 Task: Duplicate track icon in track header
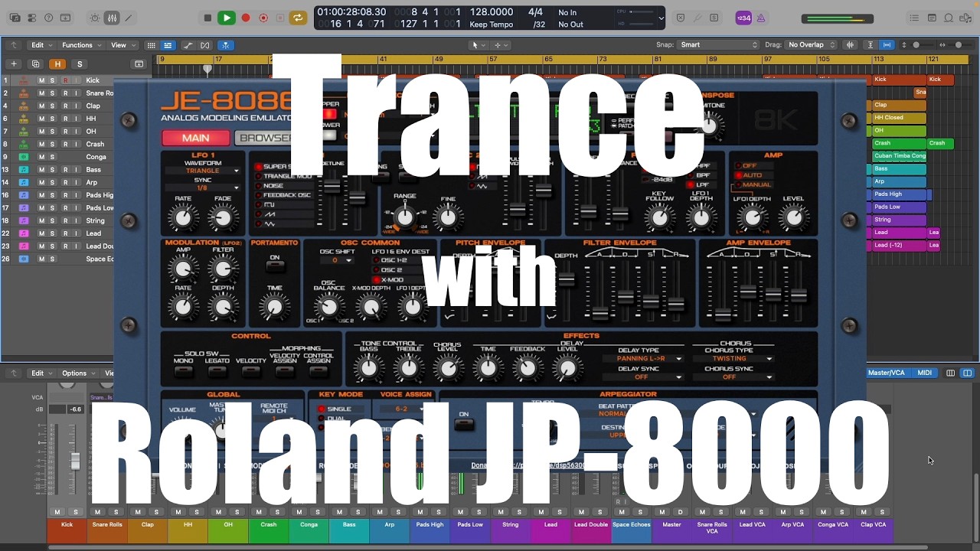tap(34, 64)
